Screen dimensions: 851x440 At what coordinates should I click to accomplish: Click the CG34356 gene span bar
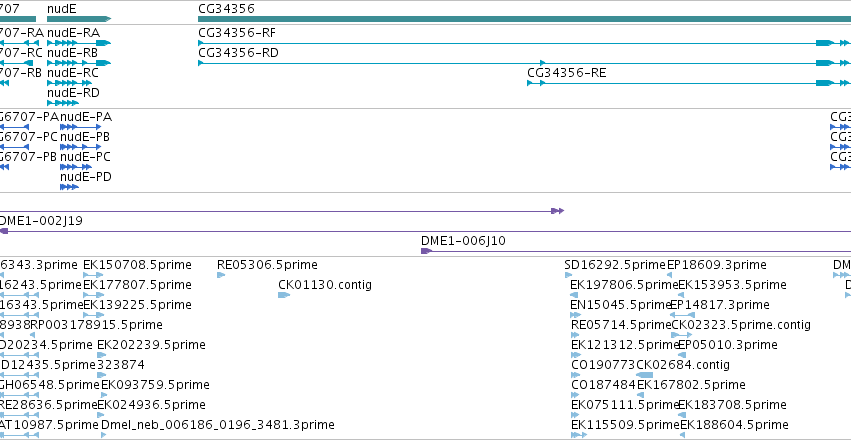[524, 19]
